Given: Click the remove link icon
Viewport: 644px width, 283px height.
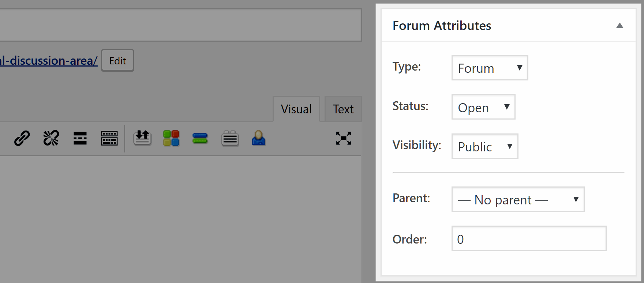Looking at the screenshot, I should click(x=51, y=138).
